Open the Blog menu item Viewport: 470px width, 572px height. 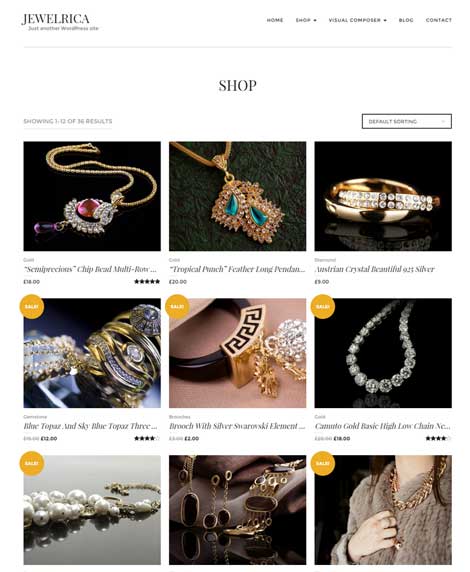point(406,20)
